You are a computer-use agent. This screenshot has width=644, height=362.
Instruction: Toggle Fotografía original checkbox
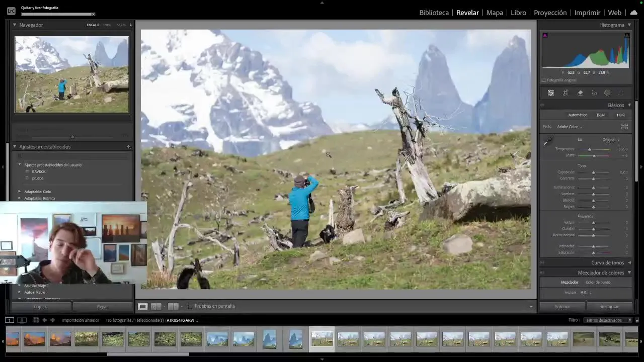544,80
